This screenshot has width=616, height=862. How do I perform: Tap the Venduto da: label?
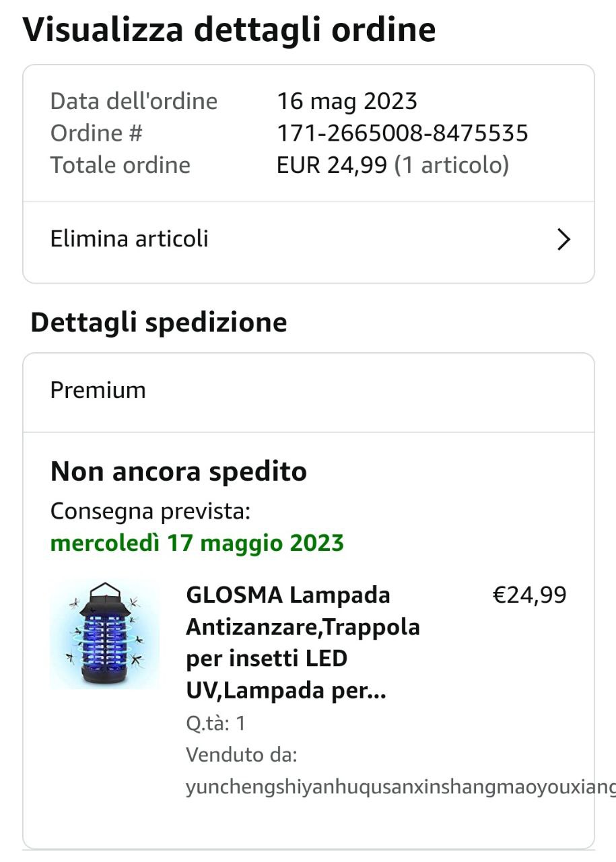click(242, 755)
